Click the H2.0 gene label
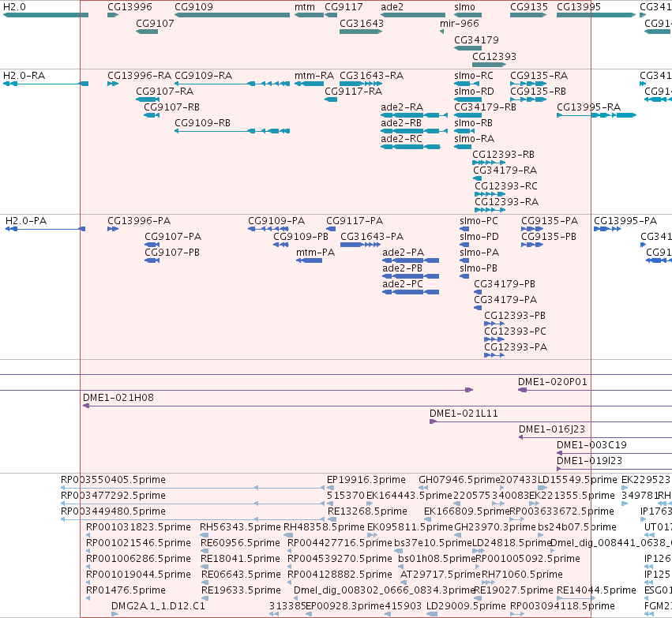Viewport: 672px width, 618px height. pos(14,7)
